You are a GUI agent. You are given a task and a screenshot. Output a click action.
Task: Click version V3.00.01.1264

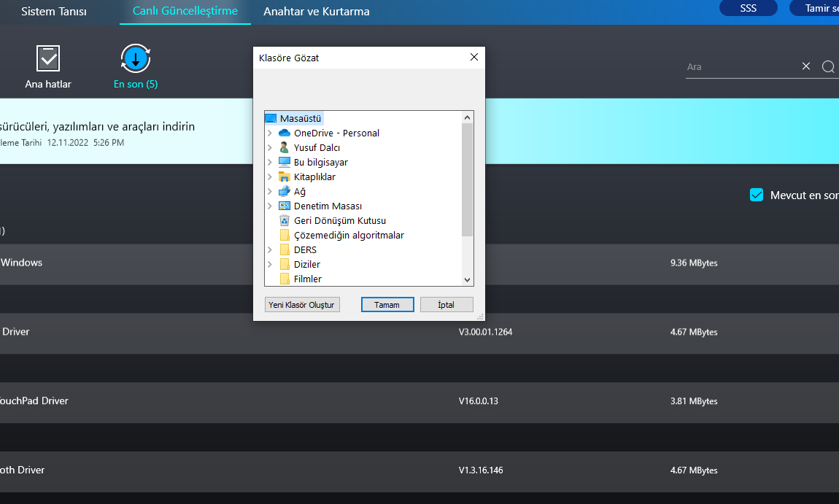click(485, 332)
